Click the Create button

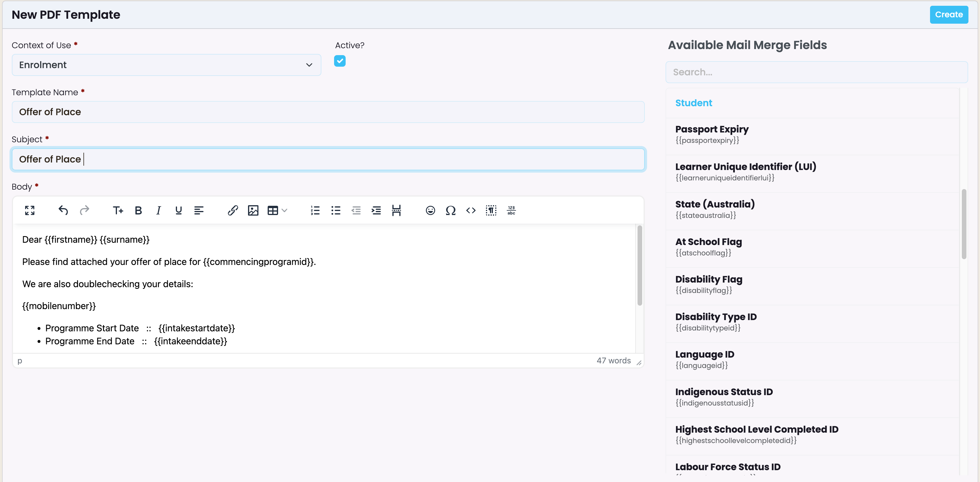click(949, 14)
